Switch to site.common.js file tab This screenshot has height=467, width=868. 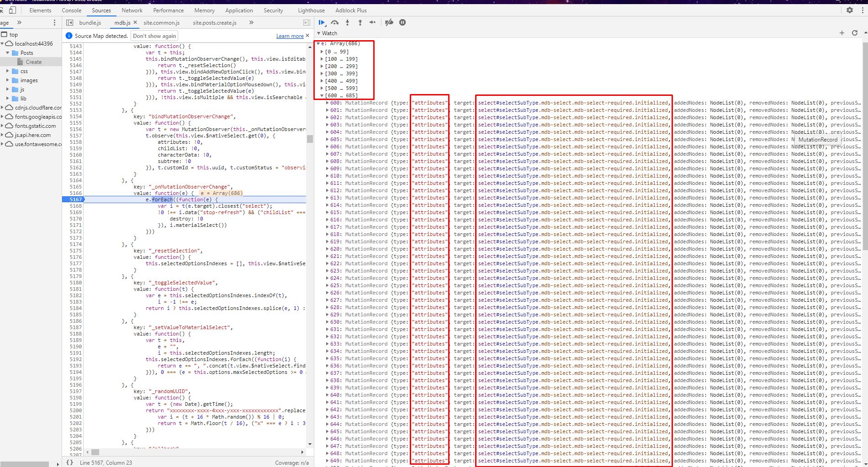pos(162,22)
